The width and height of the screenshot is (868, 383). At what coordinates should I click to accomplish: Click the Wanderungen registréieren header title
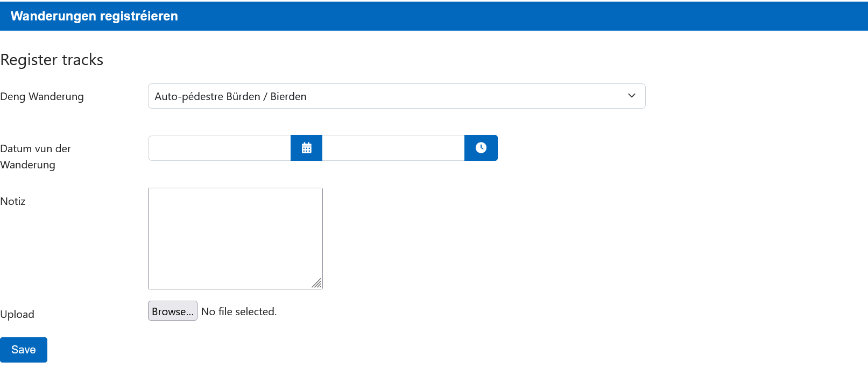94,16
